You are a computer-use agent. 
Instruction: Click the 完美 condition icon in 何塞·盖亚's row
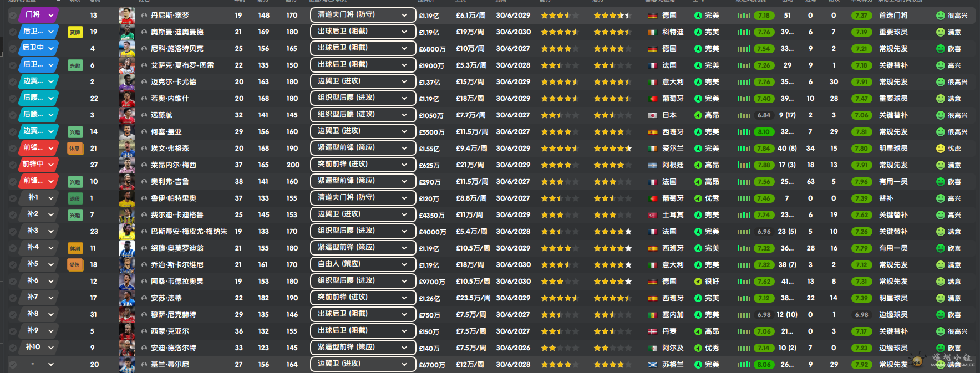698,132
